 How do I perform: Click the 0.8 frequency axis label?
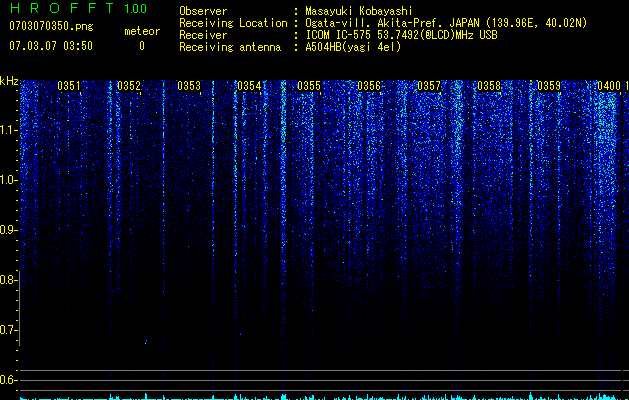point(7,280)
